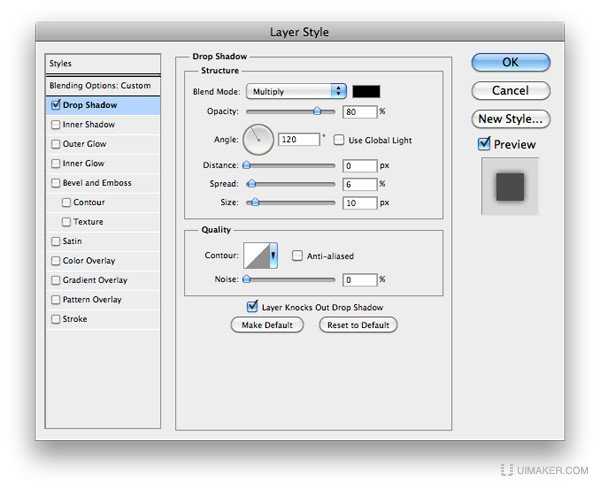Click the Spread slider handle
Viewport: 600px width, 489px height.
tap(251, 184)
